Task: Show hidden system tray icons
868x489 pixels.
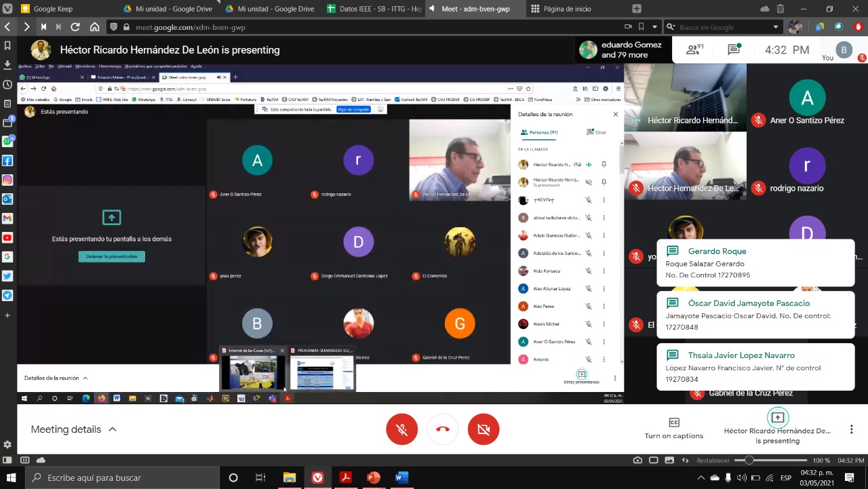Action: [702, 477]
